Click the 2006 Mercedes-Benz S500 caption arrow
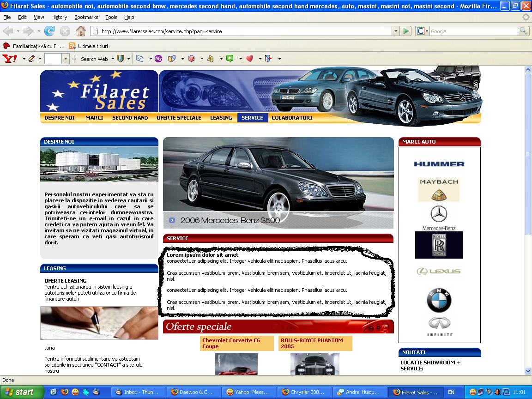 172,220
